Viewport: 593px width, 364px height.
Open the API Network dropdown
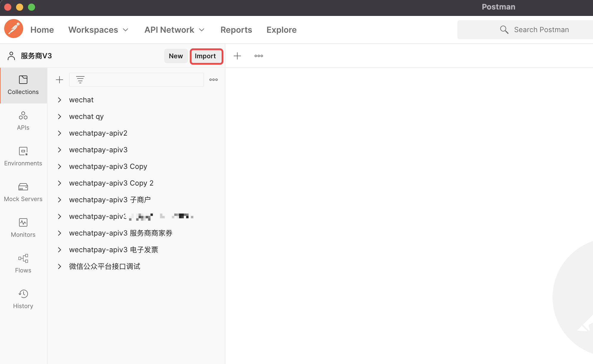(x=175, y=30)
